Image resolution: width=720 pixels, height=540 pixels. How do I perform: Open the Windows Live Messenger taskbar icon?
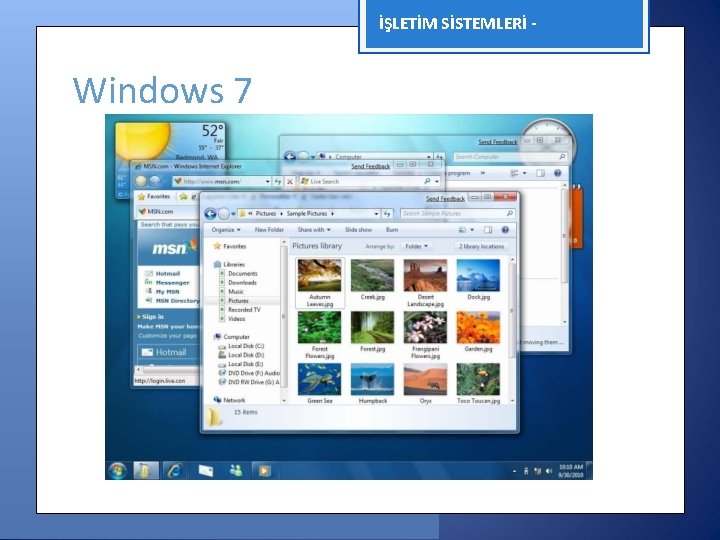236,471
